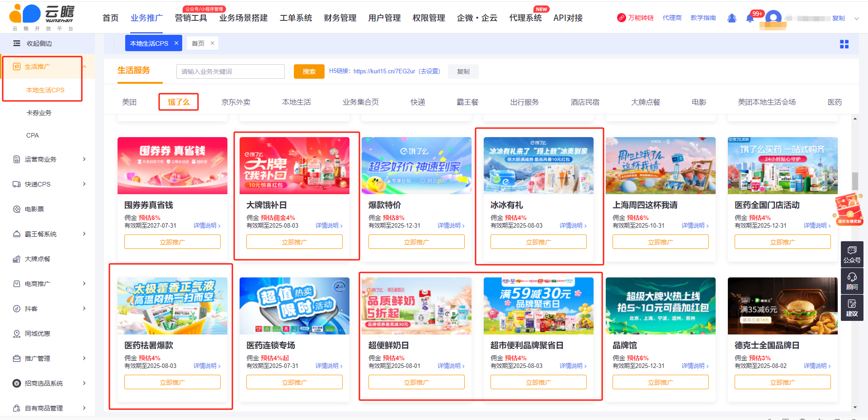Click the 招商选品系统 sidebar icon
Screen dimensions: 868x420
17,383
